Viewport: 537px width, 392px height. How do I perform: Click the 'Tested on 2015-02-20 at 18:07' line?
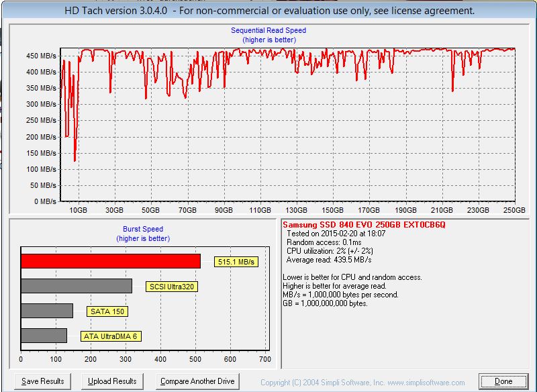tap(336, 234)
